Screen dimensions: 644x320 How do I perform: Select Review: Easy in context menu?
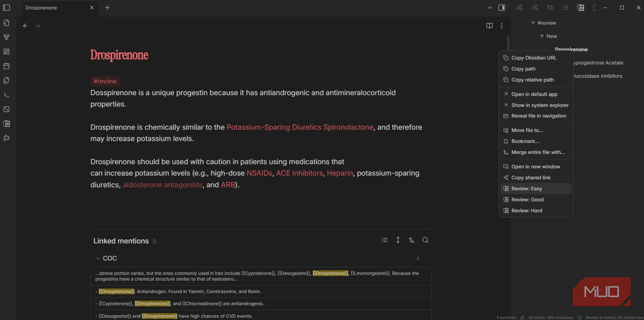(x=536, y=189)
